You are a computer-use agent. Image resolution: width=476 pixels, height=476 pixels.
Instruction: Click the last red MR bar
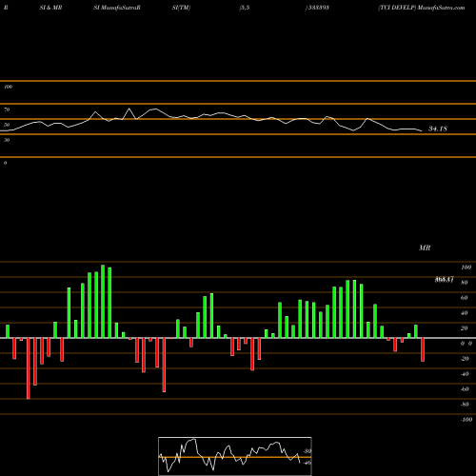point(423,349)
